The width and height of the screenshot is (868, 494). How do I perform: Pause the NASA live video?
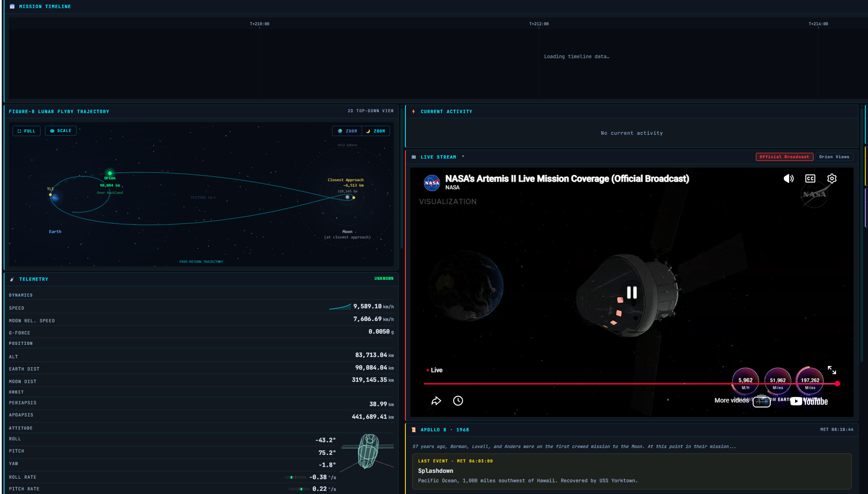(632, 293)
